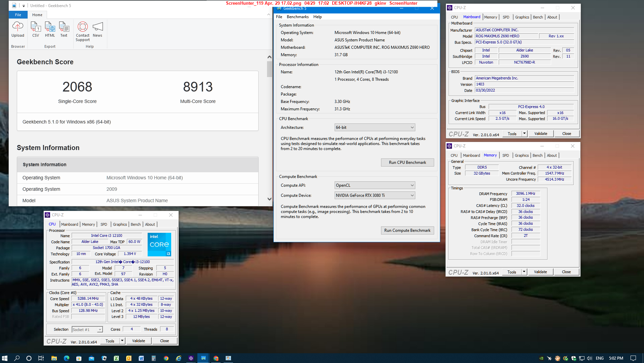Open Quick Access Toolbar customize arrow
The image size is (644, 363).
click(x=24, y=6)
